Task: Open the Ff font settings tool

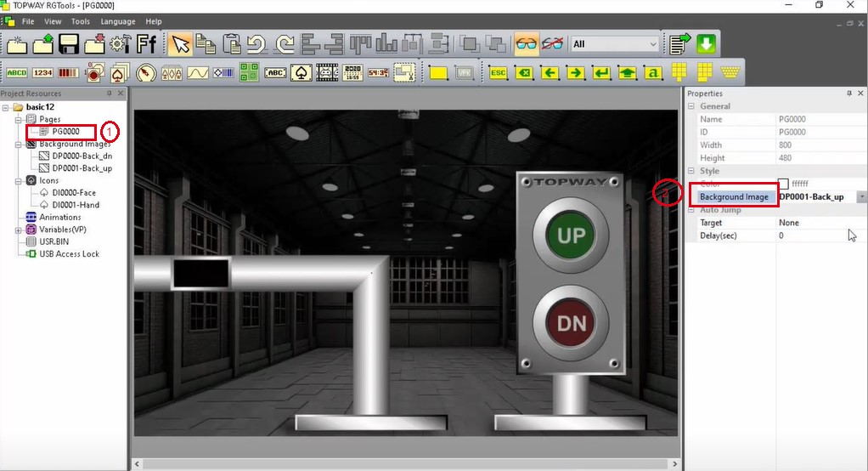Action: click(146, 44)
